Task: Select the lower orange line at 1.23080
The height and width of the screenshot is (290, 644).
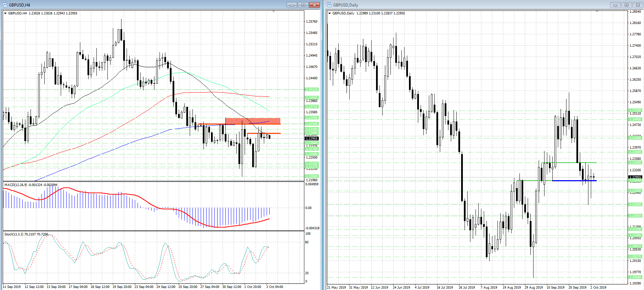Action: coord(264,133)
